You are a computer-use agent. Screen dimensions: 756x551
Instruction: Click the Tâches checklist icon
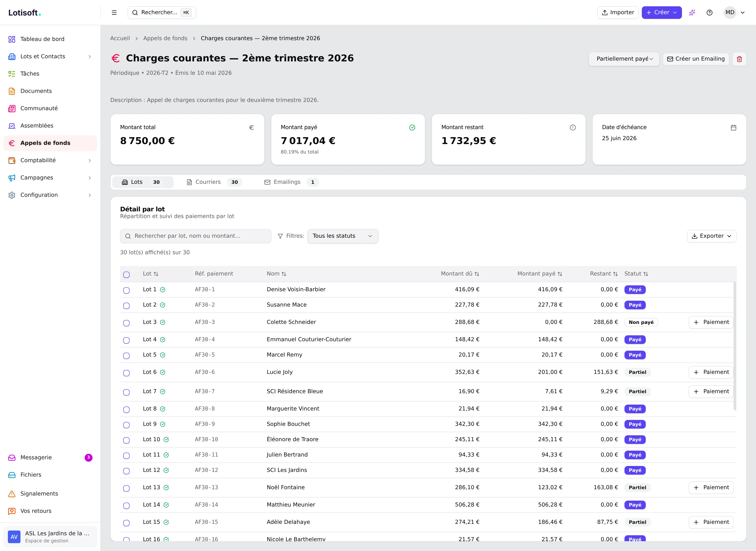[12, 74]
